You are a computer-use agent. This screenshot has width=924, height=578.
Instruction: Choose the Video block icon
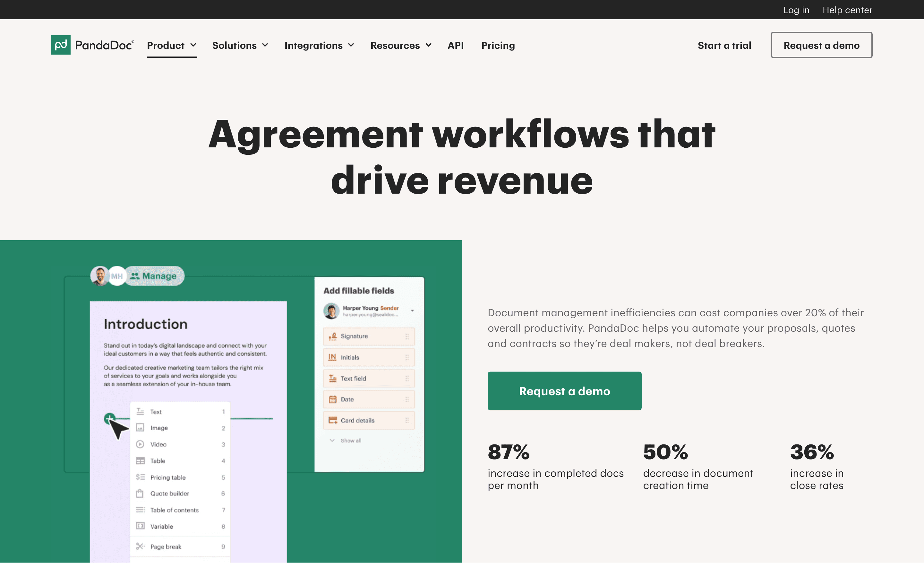140,444
